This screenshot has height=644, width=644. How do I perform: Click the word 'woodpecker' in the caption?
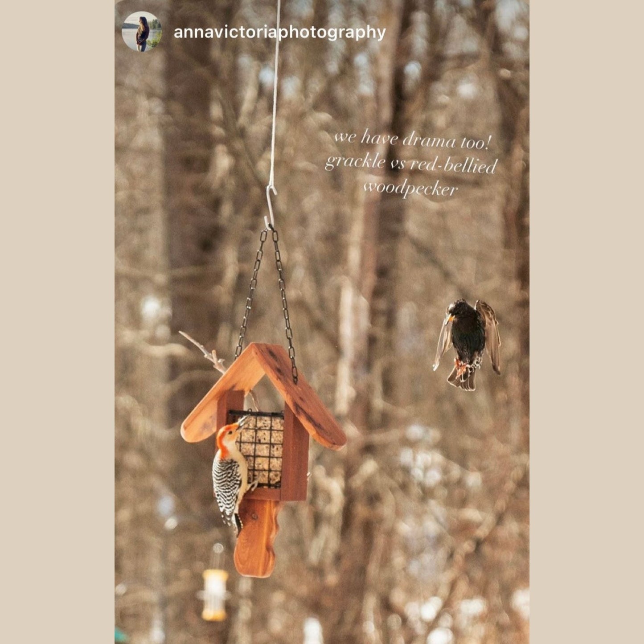point(410,188)
